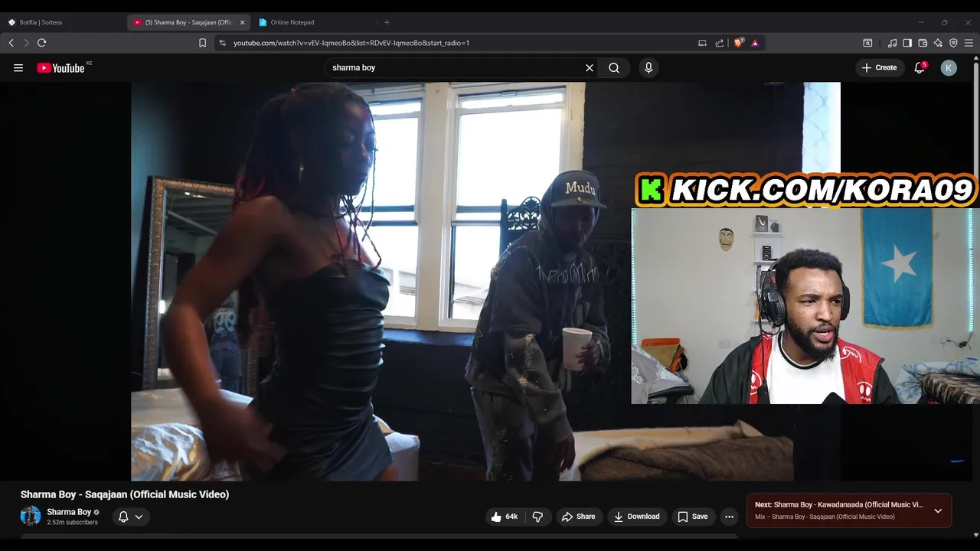The height and width of the screenshot is (551, 980).
Task: Open the more actions three-dot menu
Action: (x=729, y=517)
